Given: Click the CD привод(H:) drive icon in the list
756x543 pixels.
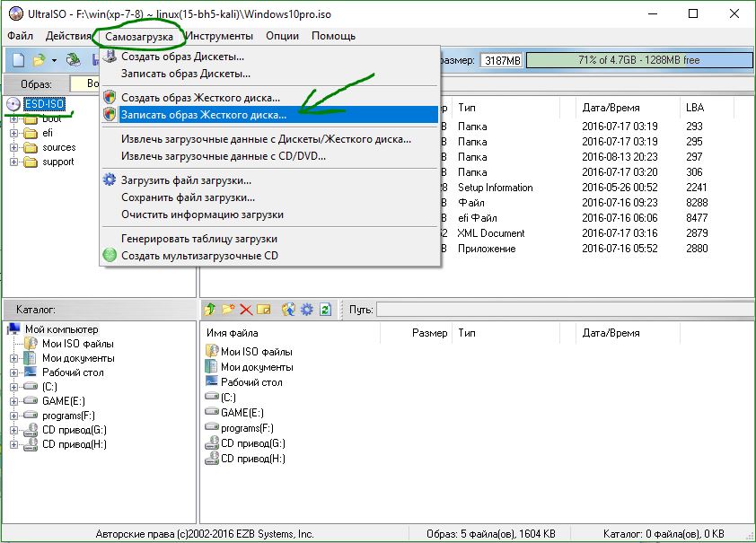Looking at the screenshot, I should (x=212, y=459).
